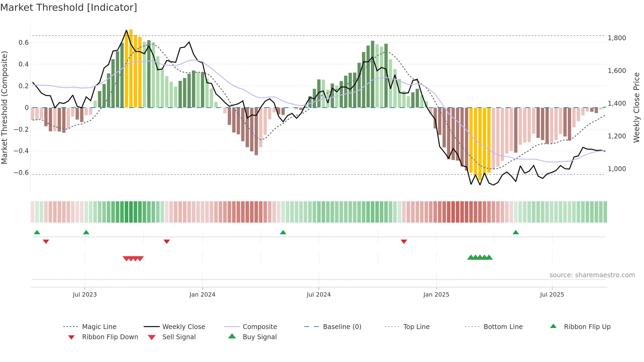Click the earliest red ribbon flip down triangle
The image size is (644, 362).
point(46,242)
